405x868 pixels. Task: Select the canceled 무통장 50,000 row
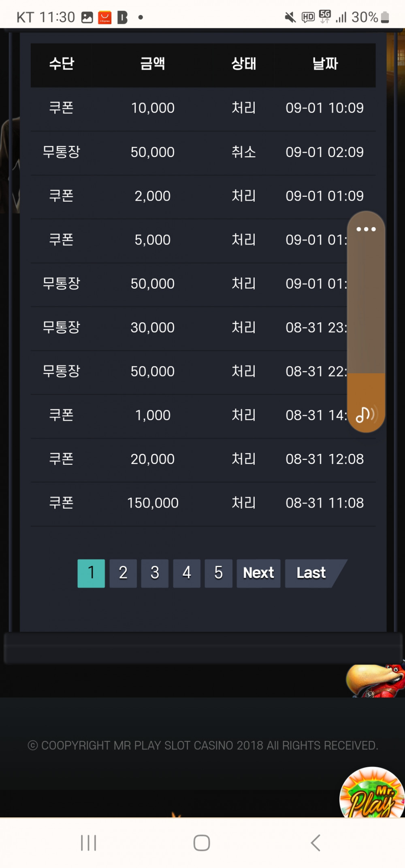[x=203, y=153]
